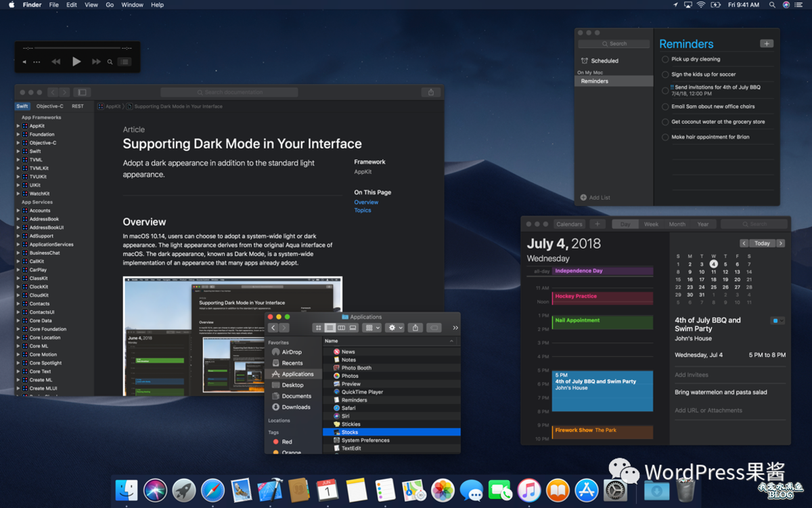812x508 pixels.
Task: Complete Sign the kids up for soccer
Action: pyautogui.click(x=665, y=75)
